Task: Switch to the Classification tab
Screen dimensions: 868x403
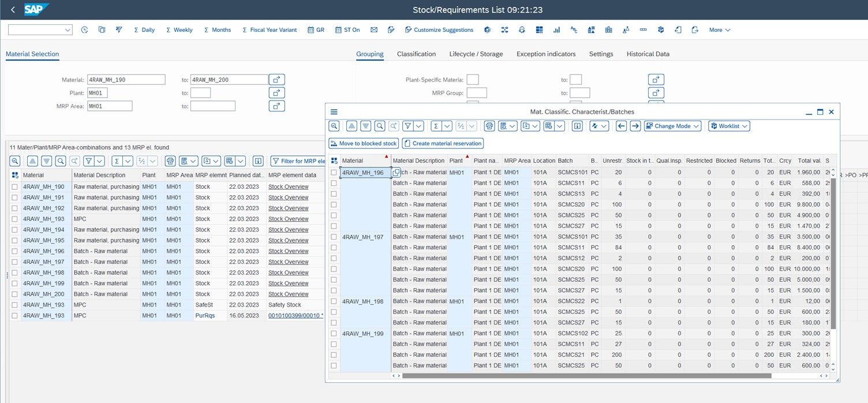Action: click(x=416, y=54)
